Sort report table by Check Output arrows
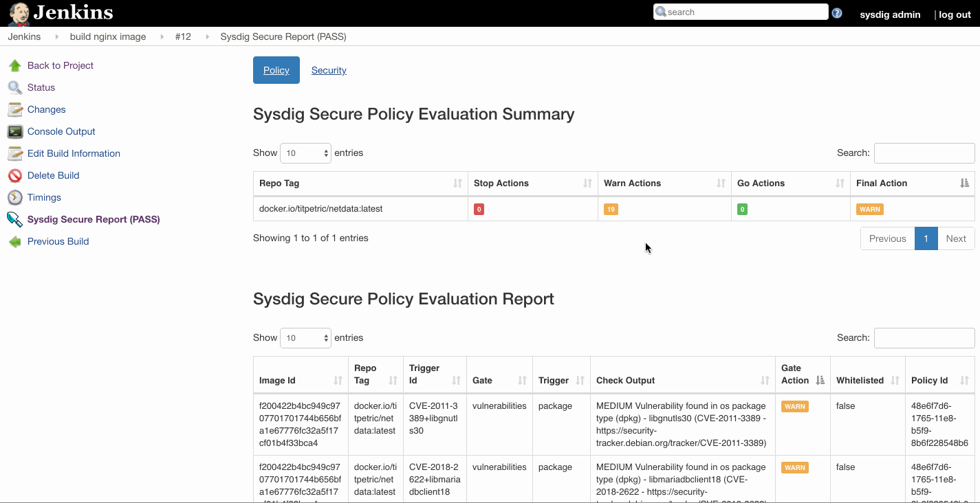 (765, 381)
